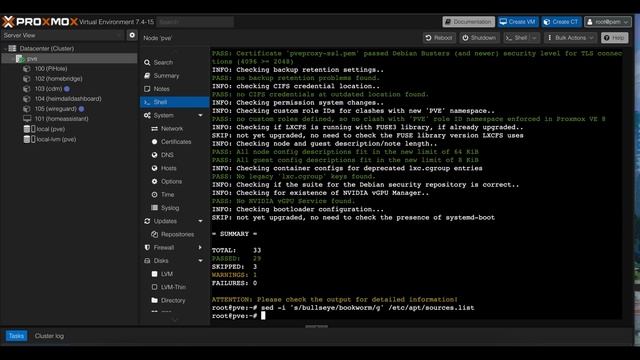The width and height of the screenshot is (640, 360).
Task: Click the Summary book icon
Action: pyautogui.click(x=147, y=76)
